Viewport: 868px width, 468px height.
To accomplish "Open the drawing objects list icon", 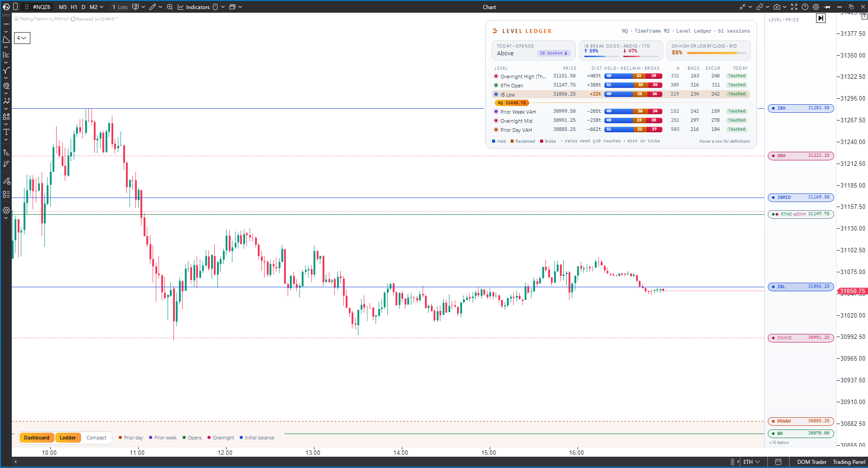I will [x=6, y=194].
